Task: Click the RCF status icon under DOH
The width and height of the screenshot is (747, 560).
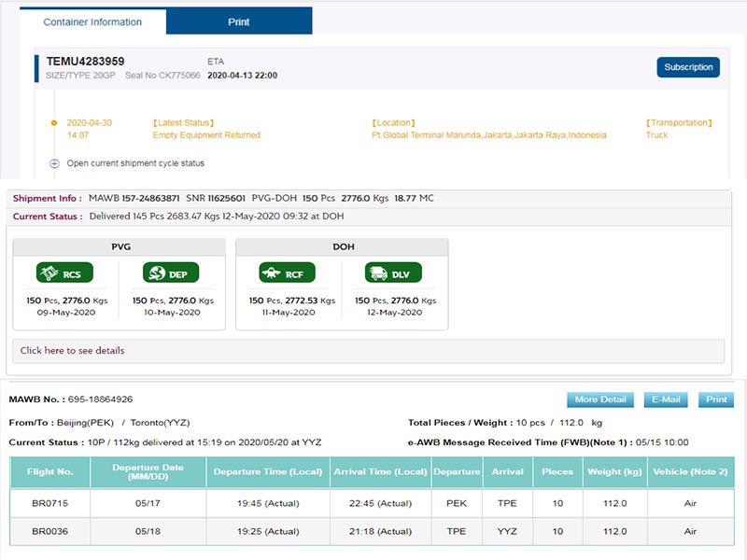Action: tap(288, 273)
